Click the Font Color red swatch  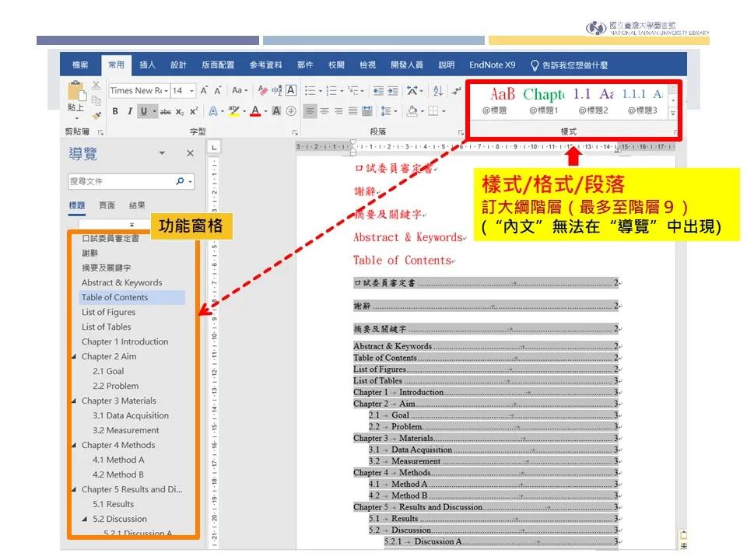[x=255, y=115]
